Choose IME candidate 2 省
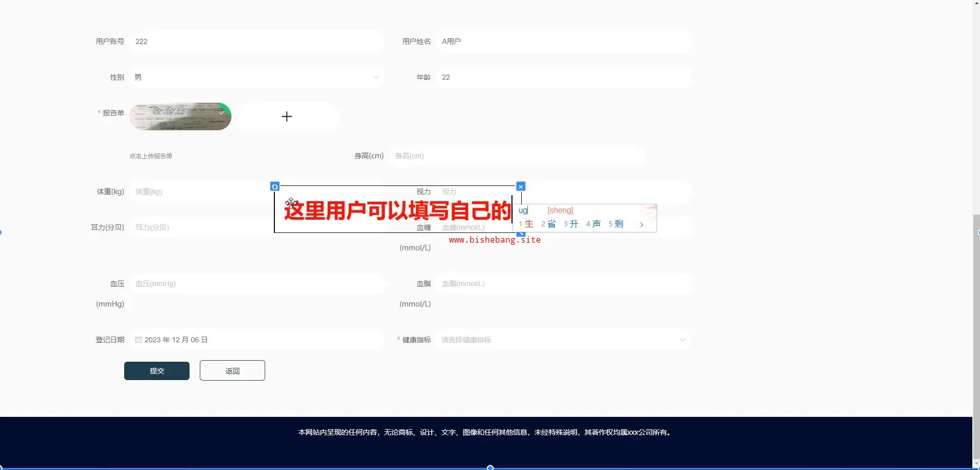The image size is (980, 470). [x=548, y=224]
